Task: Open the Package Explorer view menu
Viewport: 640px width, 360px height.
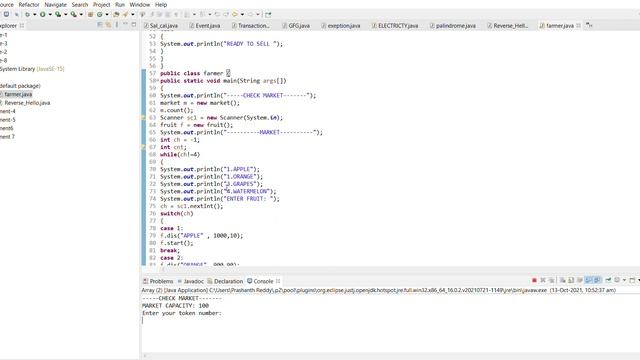Action: point(117,25)
